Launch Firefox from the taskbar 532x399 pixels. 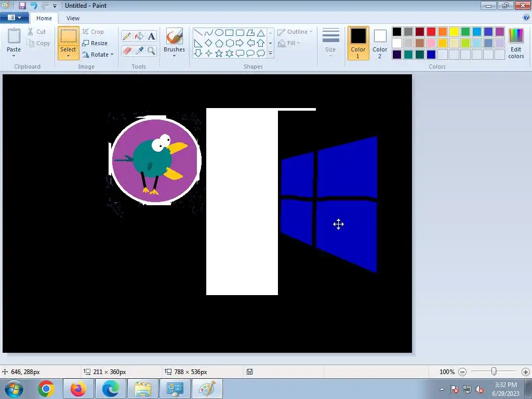point(78,389)
